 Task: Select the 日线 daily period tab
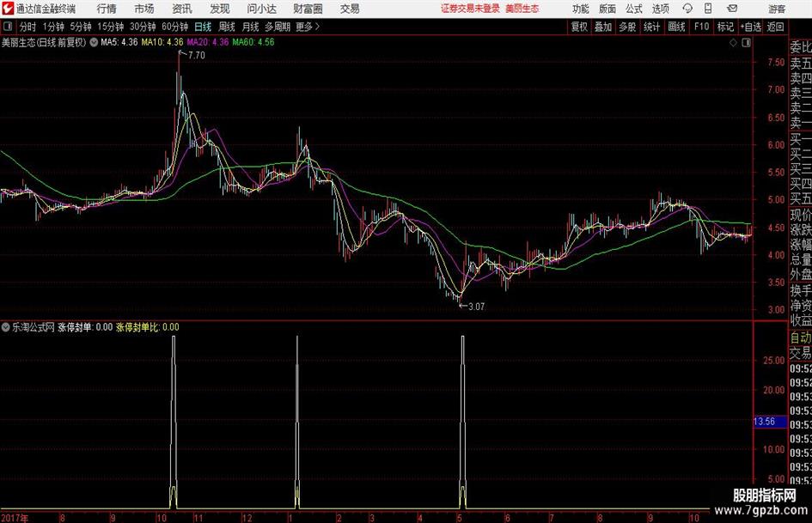[203, 27]
